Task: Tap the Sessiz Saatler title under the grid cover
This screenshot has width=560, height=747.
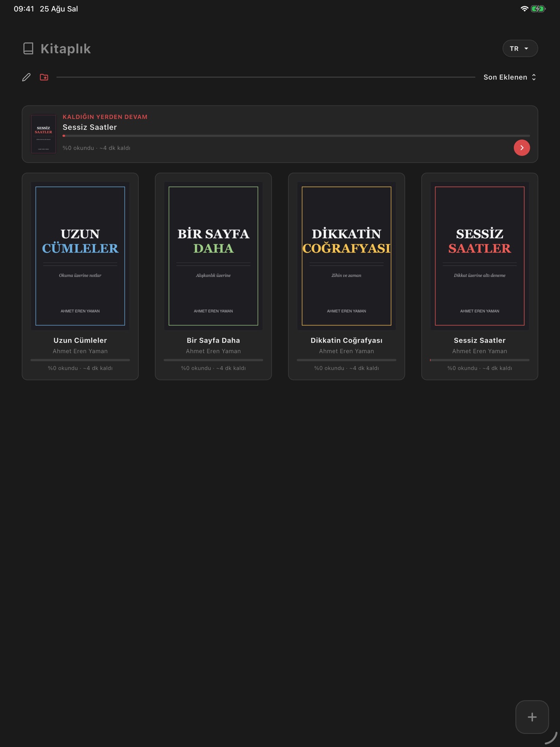Action: pos(480,340)
